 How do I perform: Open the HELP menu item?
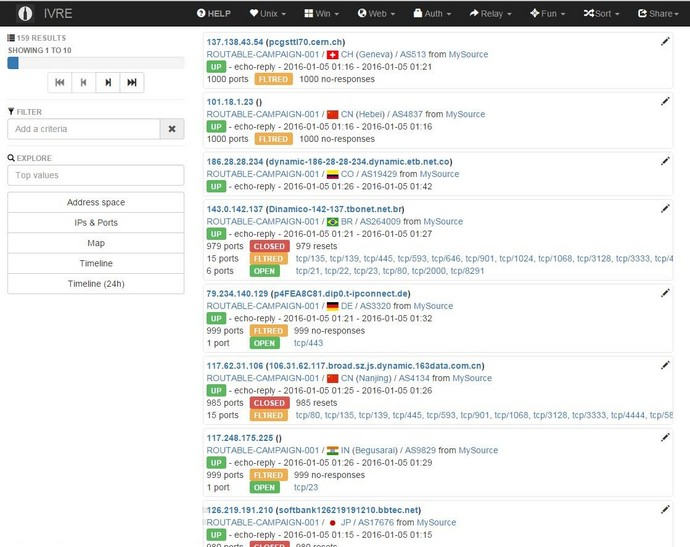pyautogui.click(x=214, y=14)
